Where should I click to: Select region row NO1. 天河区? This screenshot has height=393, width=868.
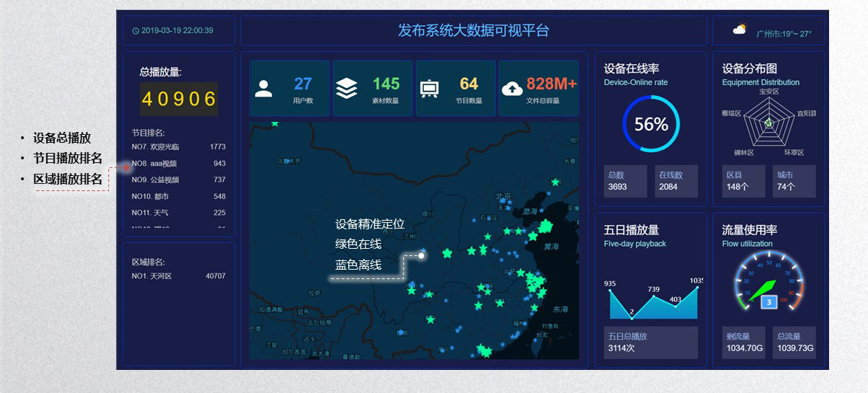[x=179, y=276]
